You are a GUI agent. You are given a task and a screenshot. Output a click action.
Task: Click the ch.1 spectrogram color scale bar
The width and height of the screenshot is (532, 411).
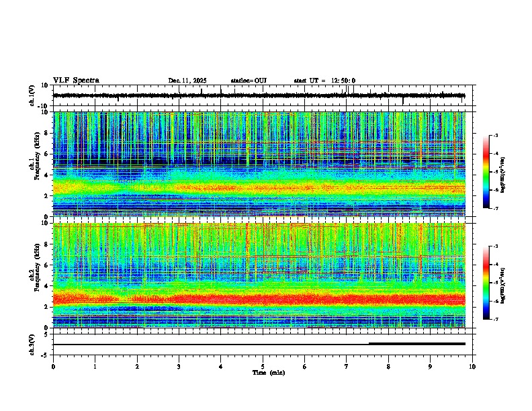click(x=486, y=172)
